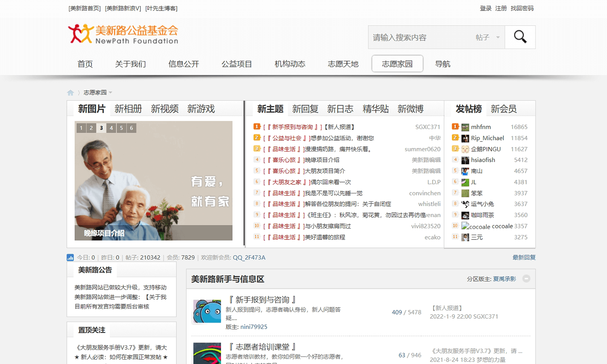Image resolution: width=607 pixels, height=364 pixels.
Task: Select the 志愿家园 navigation item
Action: [x=397, y=64]
